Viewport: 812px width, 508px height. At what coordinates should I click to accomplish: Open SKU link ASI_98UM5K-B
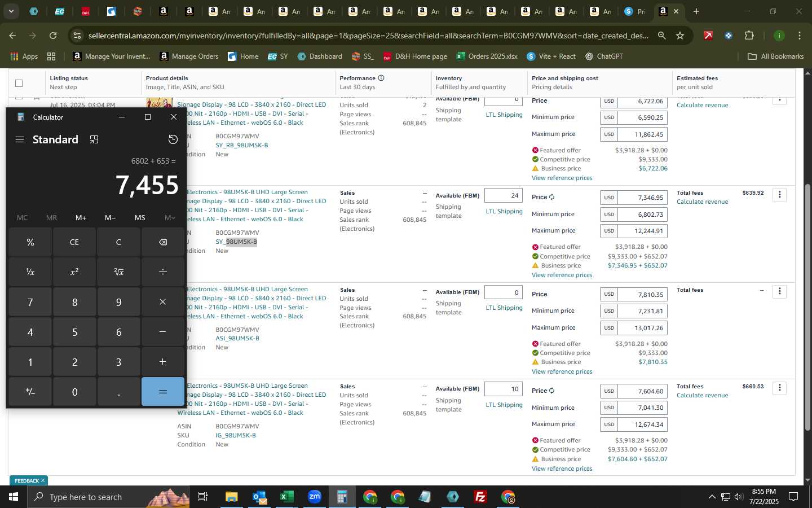pos(237,338)
